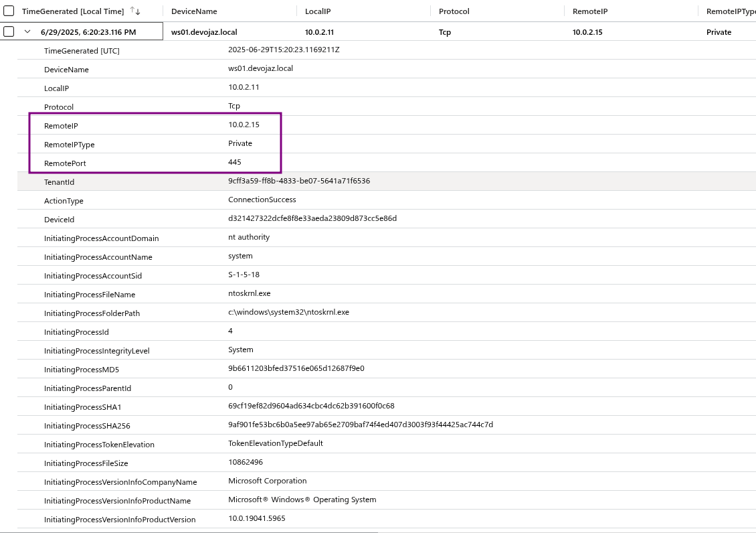Click the TenantId field label
This screenshot has width=756, height=533.
coord(59,182)
